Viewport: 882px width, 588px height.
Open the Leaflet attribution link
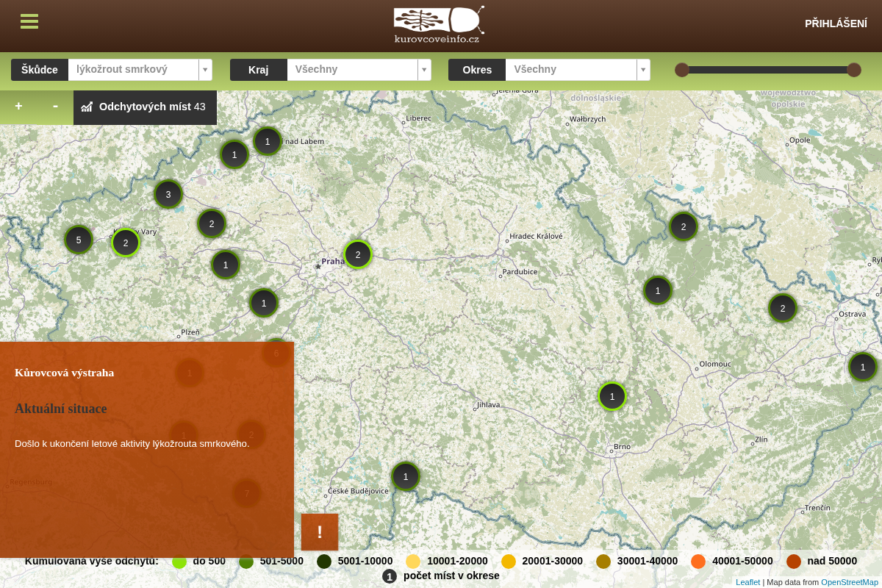pyautogui.click(x=748, y=582)
